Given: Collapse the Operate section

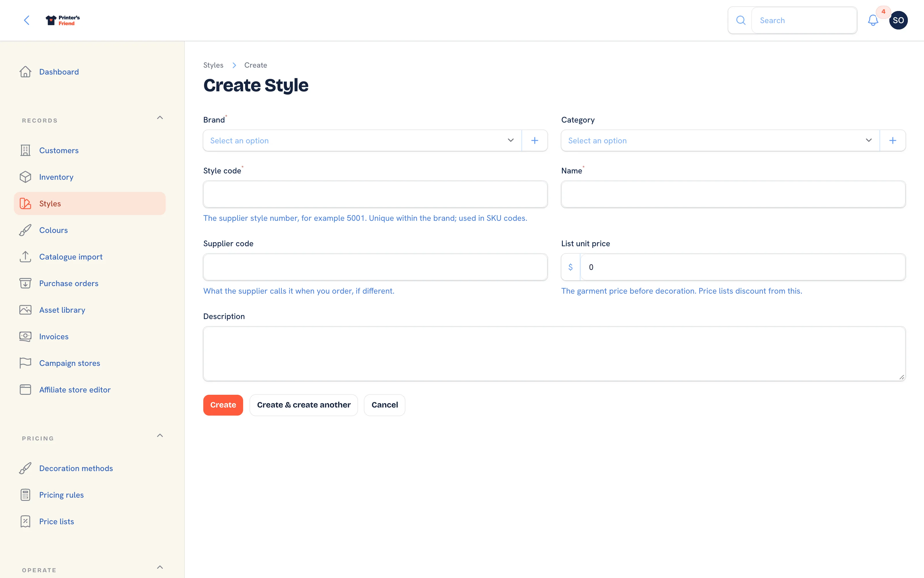Looking at the screenshot, I should [x=160, y=567].
